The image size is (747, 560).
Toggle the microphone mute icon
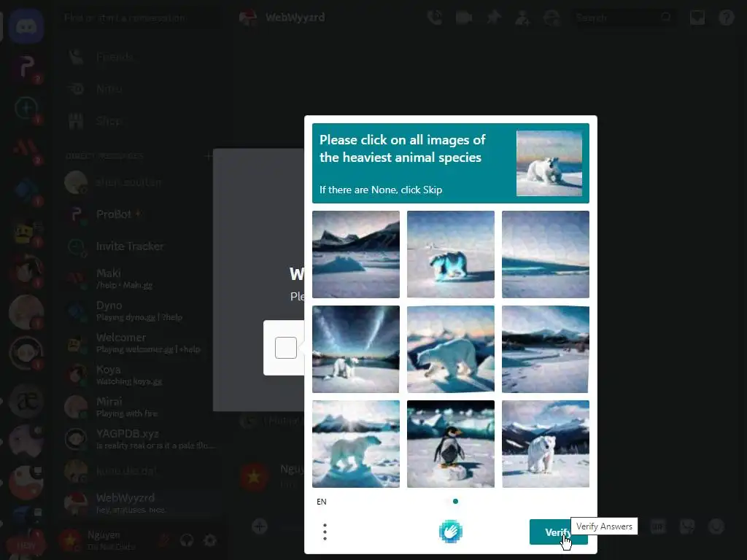point(164,540)
